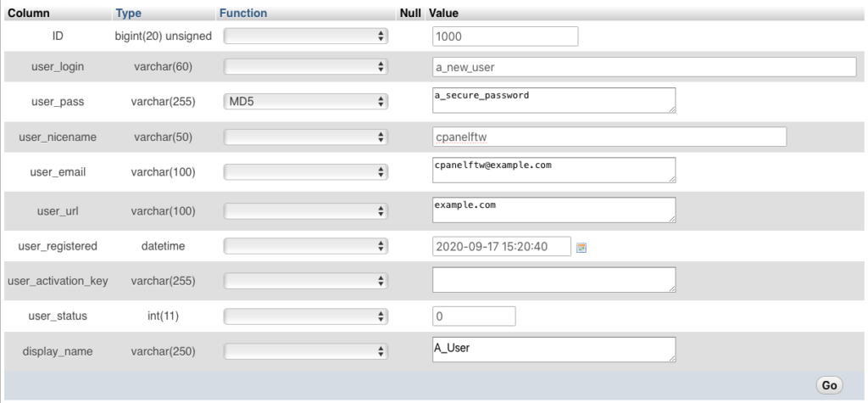
Task: Focus the user_login field with a_new_user
Action: [x=644, y=68]
